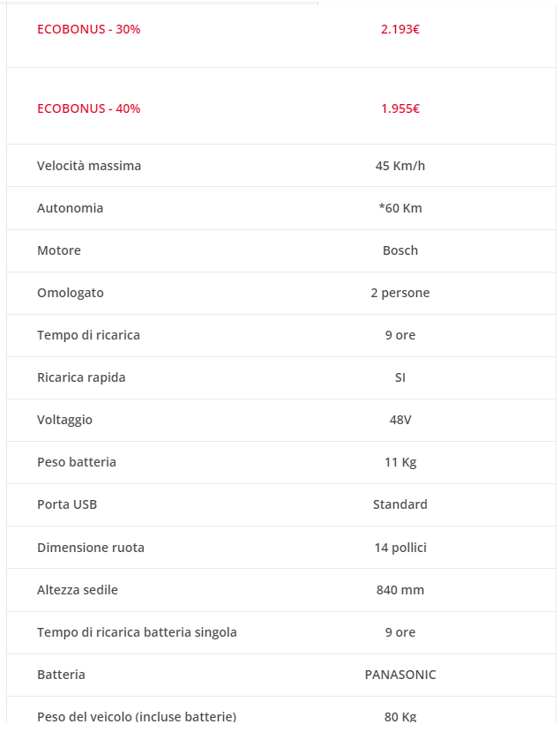Click the ECOBONUS - 30% label
This screenshot has width=560, height=739.
click(x=88, y=29)
